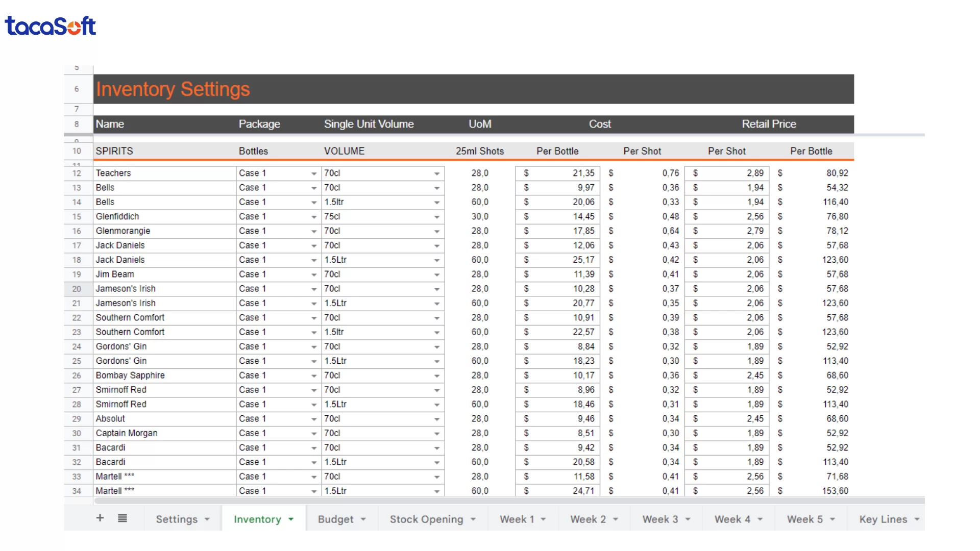Click the tacaSoft logo
Image resolution: width=980 pixels, height=551 pixels.
point(50,26)
